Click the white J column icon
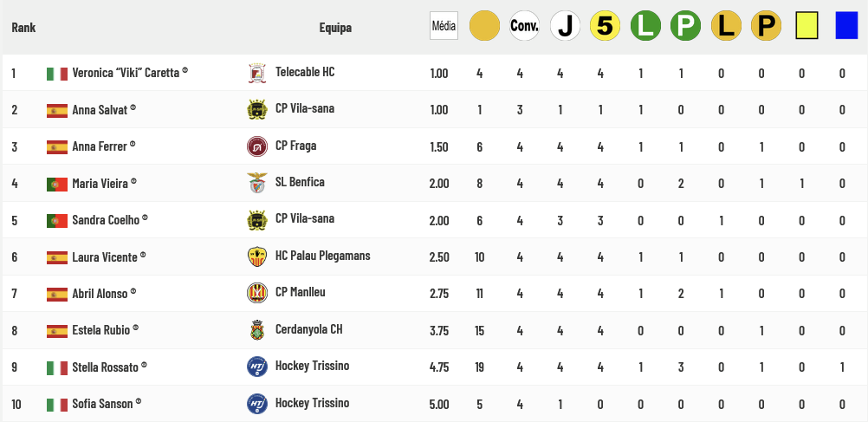 coord(565,26)
